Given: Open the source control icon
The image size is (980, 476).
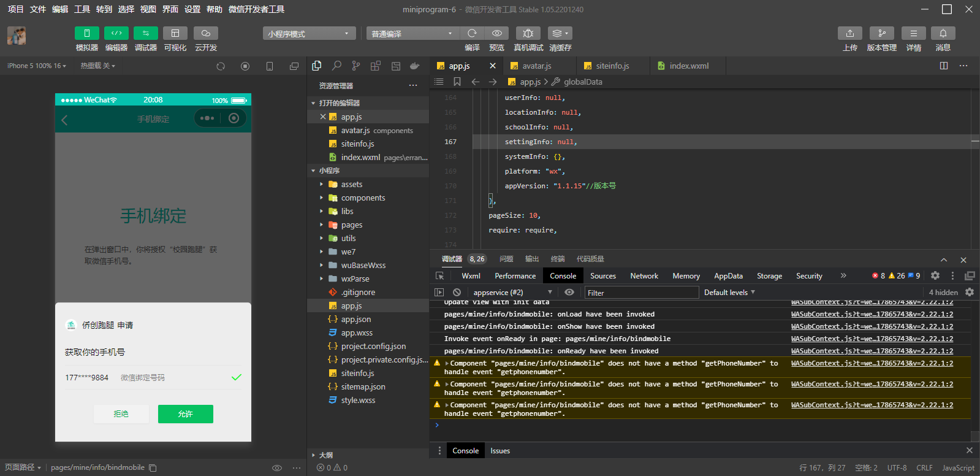Looking at the screenshot, I should pyautogui.click(x=356, y=66).
